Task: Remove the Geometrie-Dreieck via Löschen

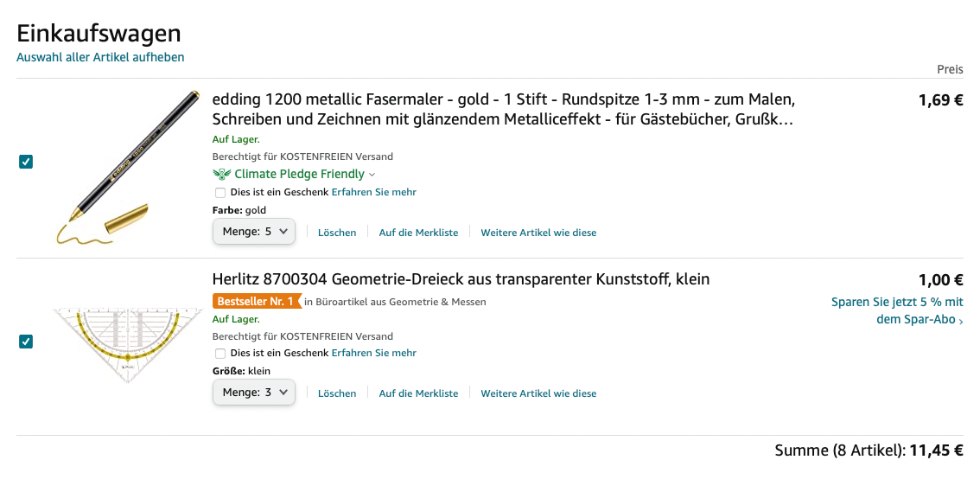Action: (337, 393)
